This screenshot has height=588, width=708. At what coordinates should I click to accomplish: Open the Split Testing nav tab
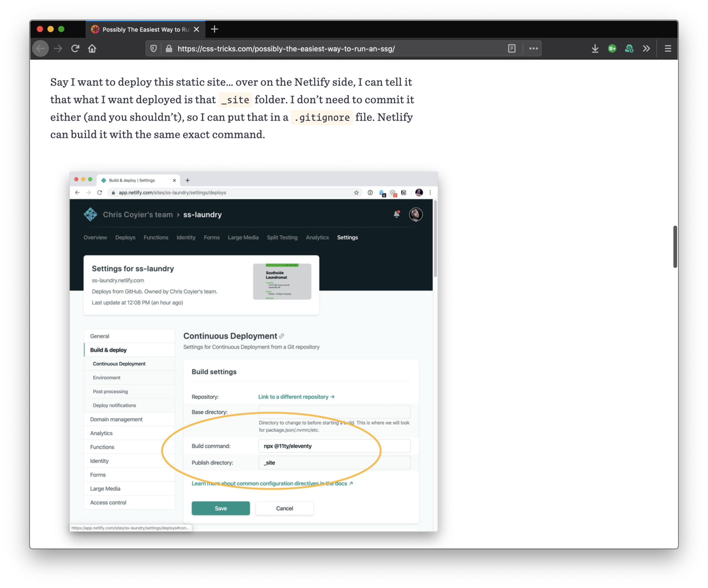282,237
